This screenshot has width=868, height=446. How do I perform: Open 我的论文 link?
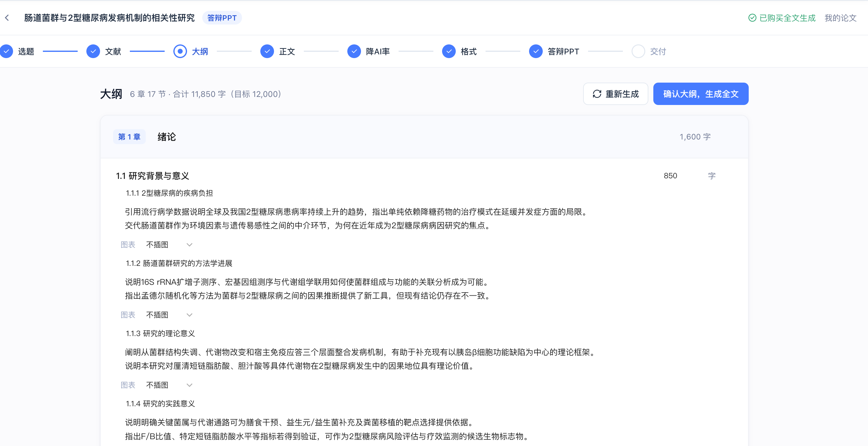(x=840, y=18)
